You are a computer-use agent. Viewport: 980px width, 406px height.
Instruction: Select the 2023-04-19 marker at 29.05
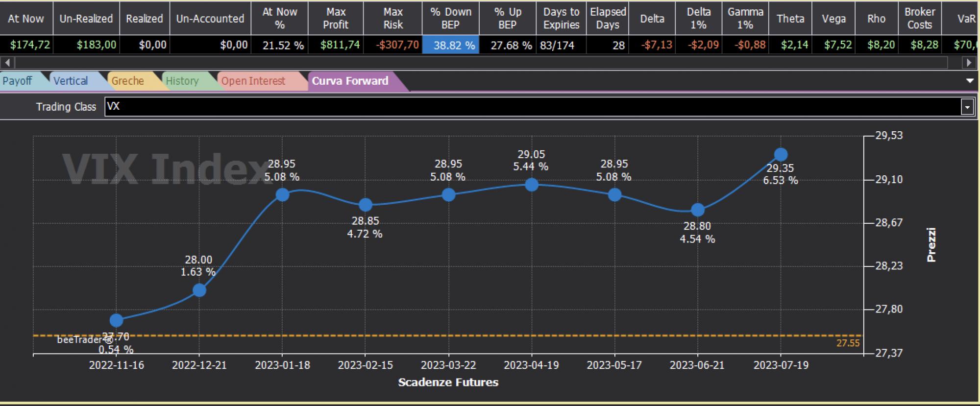point(532,185)
